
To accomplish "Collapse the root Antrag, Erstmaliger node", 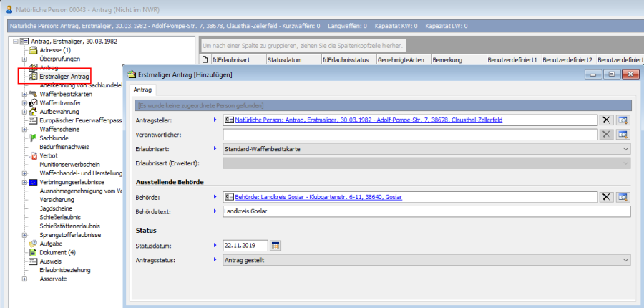I will 15,42.
